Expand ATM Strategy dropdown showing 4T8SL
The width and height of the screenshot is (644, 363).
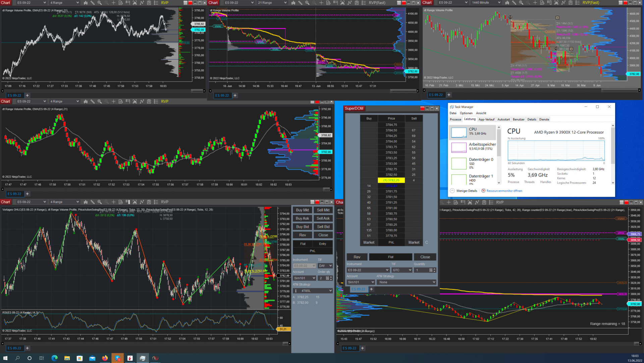click(x=313, y=291)
